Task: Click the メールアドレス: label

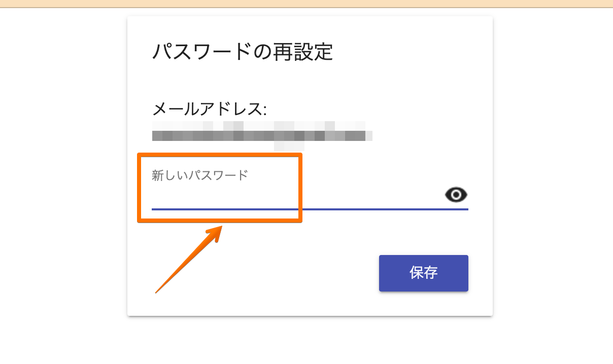Action: [210, 108]
